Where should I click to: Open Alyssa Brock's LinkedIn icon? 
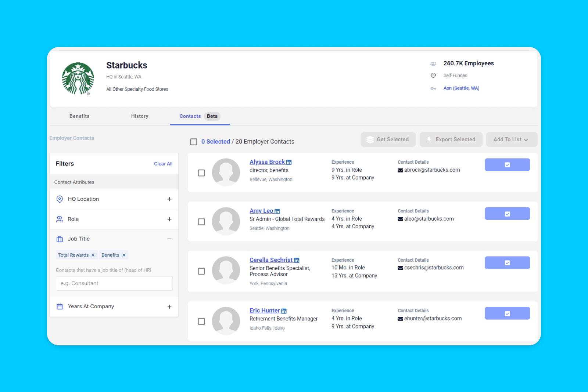(289, 162)
